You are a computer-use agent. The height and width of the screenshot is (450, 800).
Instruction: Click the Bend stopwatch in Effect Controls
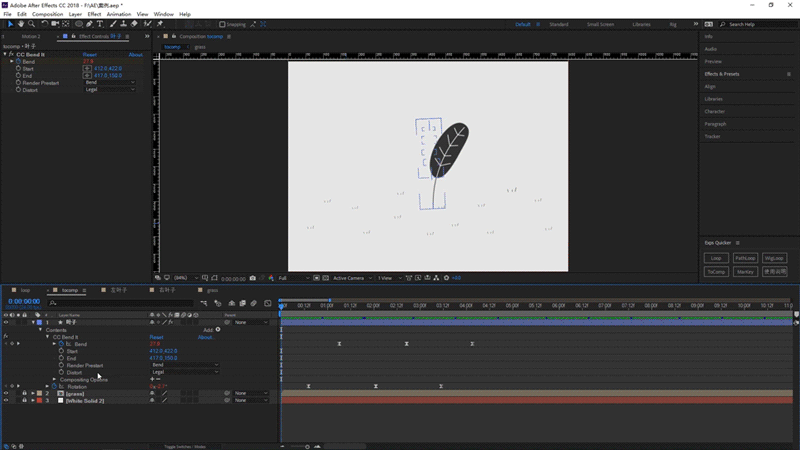[x=18, y=61]
